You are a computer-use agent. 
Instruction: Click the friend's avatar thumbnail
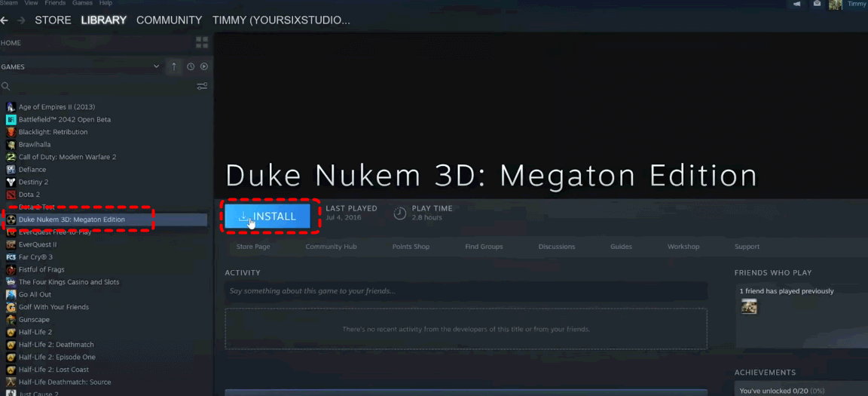coord(749,306)
